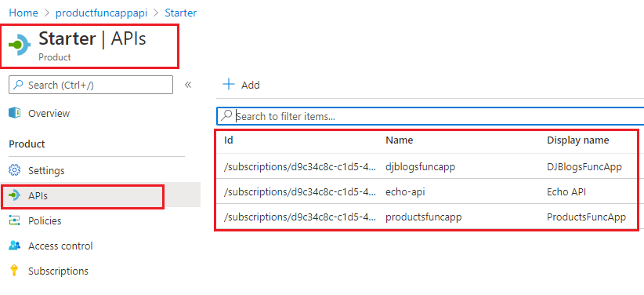Click the APIs sidebar icon
This screenshot has height=295, width=644.
pos(14,196)
